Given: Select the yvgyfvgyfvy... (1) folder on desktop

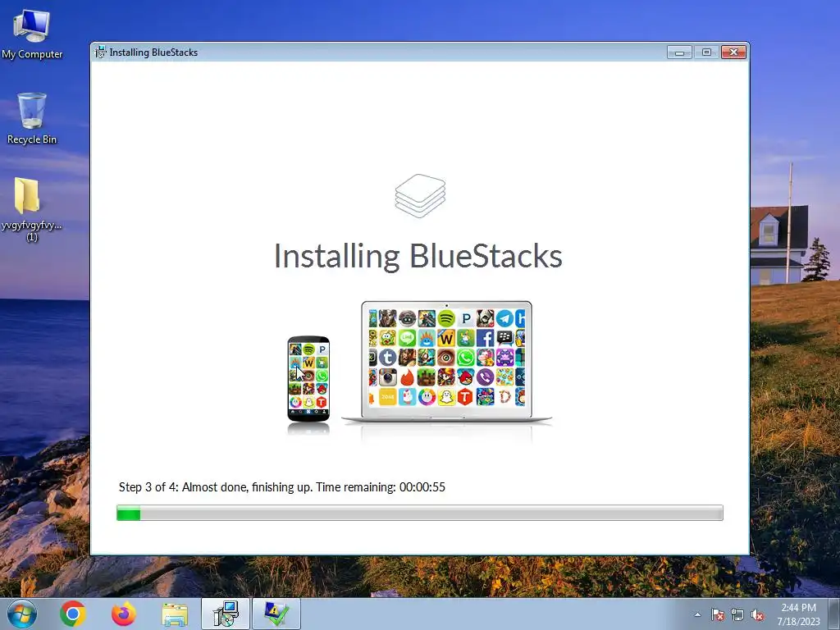Looking at the screenshot, I should coord(32,209).
